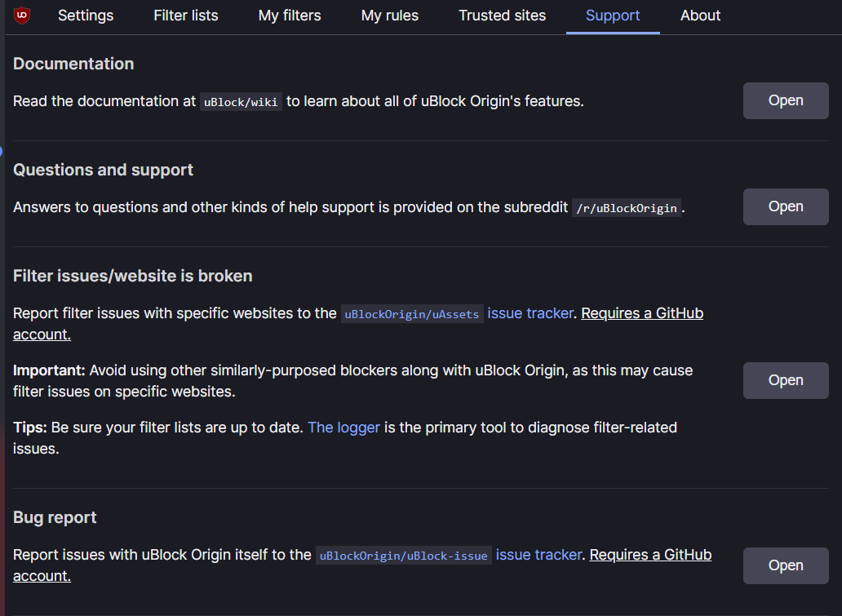Open the Filter lists tab

[185, 16]
